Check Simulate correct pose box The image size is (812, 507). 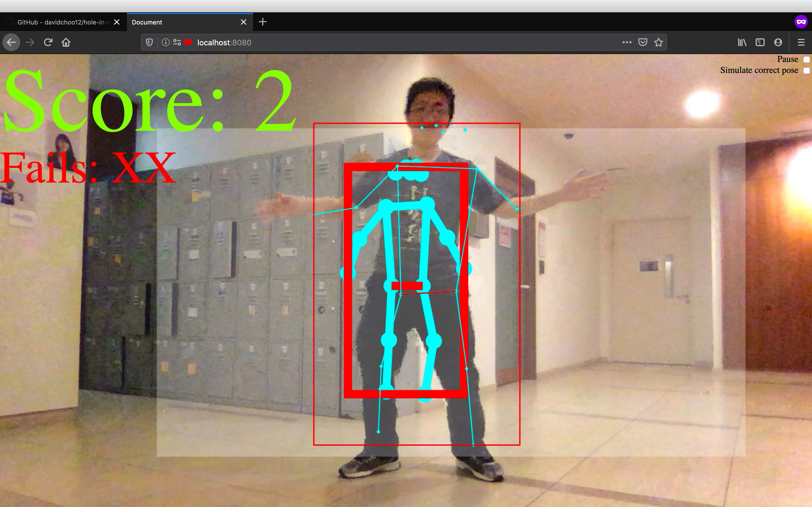click(806, 70)
